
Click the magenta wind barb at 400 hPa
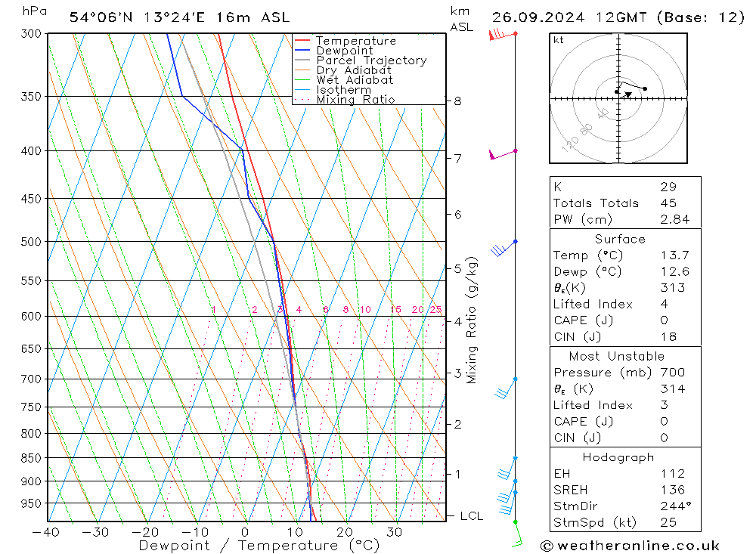tap(503, 155)
